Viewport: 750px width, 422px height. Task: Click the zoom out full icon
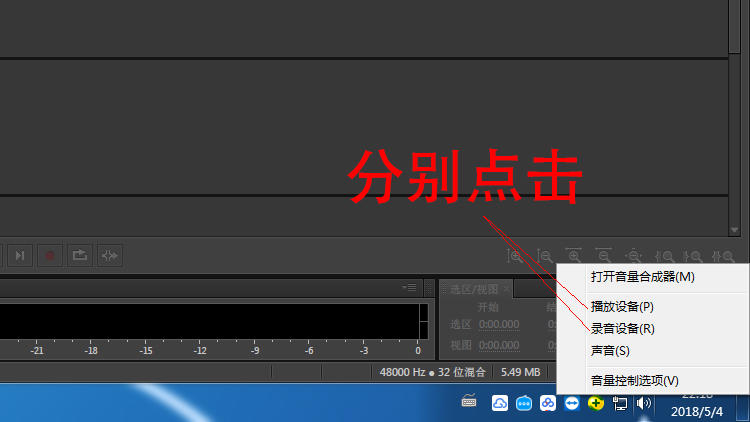click(x=633, y=257)
